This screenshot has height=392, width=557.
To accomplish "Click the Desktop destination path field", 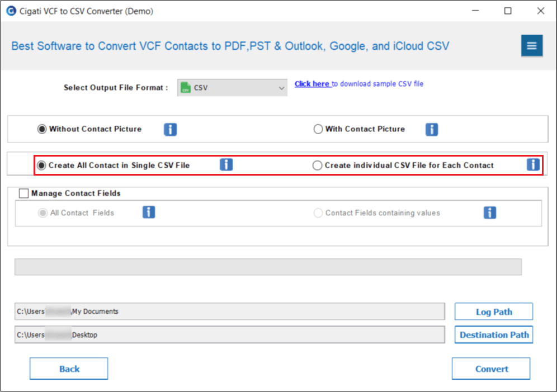I will coord(229,335).
